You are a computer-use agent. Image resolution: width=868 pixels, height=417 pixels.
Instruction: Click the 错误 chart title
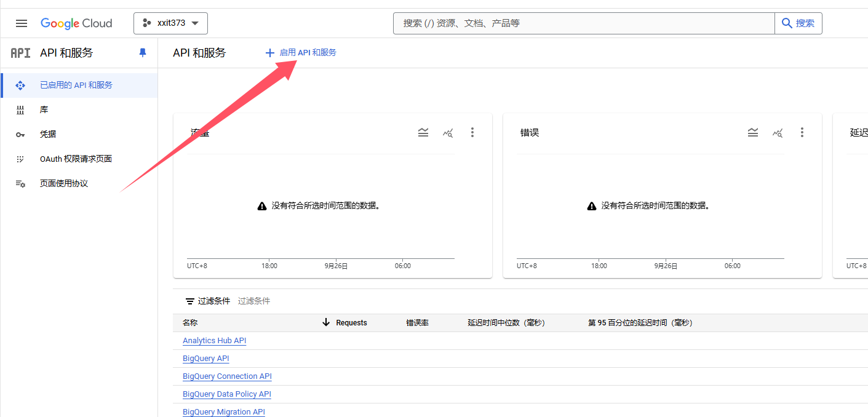coord(530,133)
